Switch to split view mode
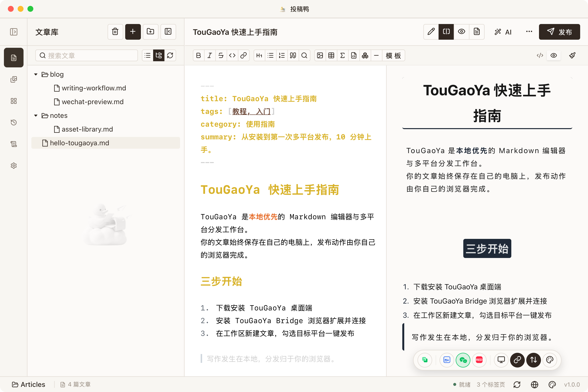This screenshot has height=392, width=588. coord(446,32)
